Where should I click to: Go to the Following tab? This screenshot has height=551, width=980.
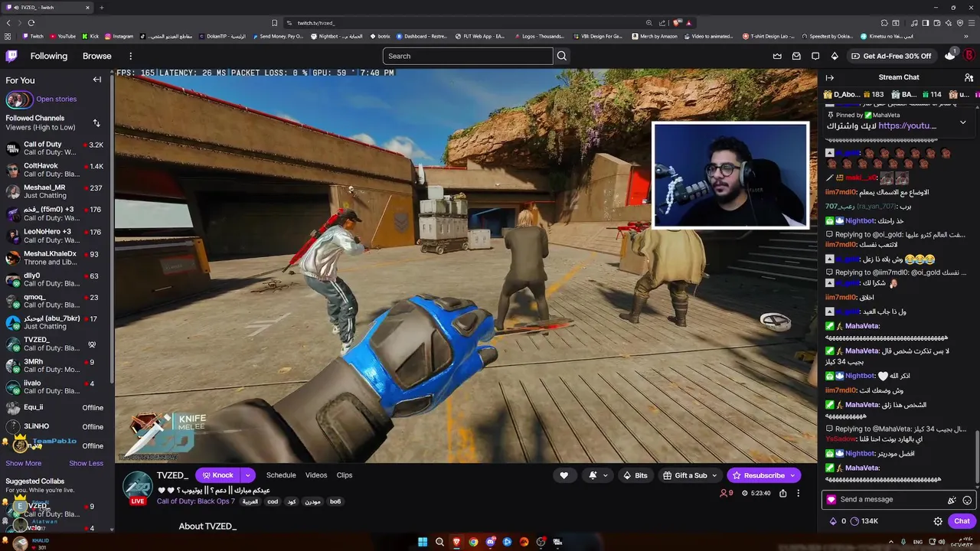(x=49, y=56)
